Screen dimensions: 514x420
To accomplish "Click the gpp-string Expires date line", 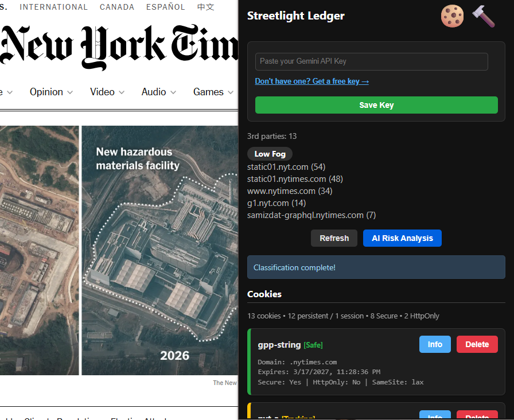I will coord(319,372).
